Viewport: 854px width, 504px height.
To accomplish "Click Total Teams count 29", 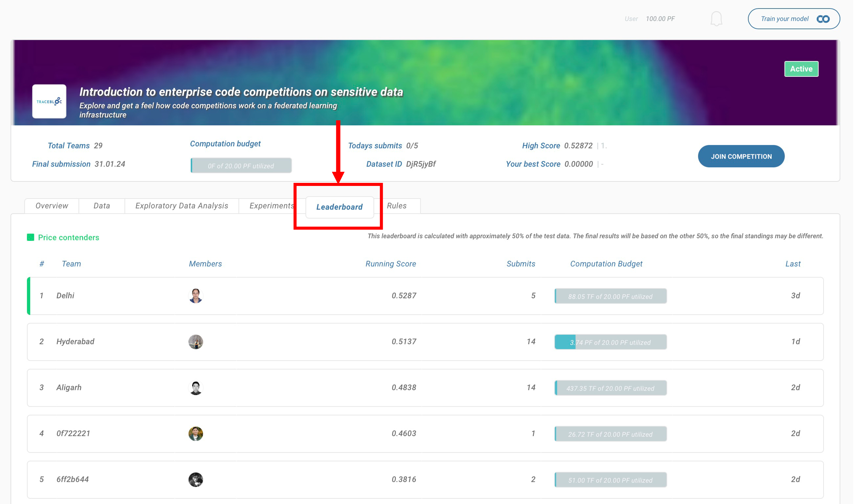I will tap(98, 145).
